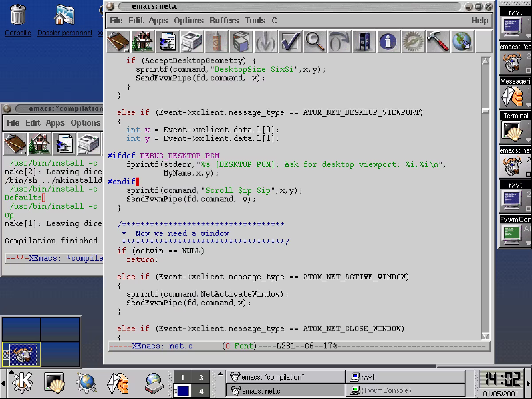
Task: Start a search with the magnifier toolbar icon
Action: pyautogui.click(x=315, y=41)
